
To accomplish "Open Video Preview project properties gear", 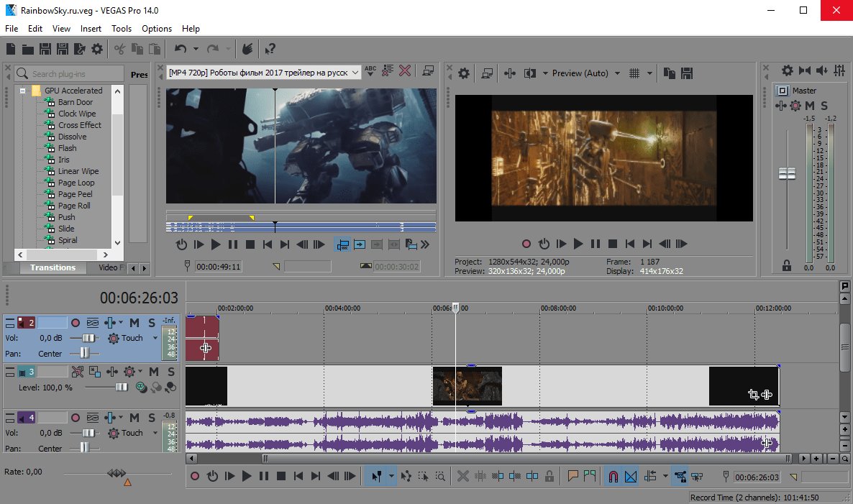I will (x=464, y=73).
